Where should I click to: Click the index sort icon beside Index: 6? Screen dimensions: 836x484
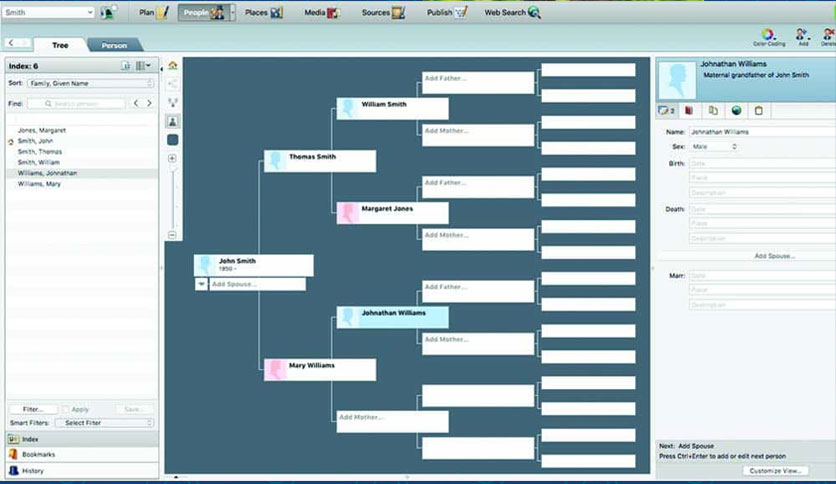click(126, 66)
